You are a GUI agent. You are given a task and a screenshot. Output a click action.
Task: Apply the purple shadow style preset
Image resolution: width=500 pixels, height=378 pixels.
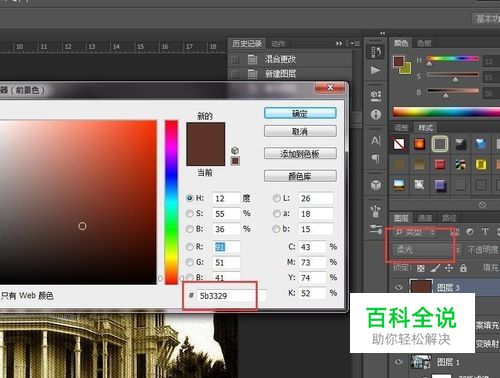tap(440, 185)
